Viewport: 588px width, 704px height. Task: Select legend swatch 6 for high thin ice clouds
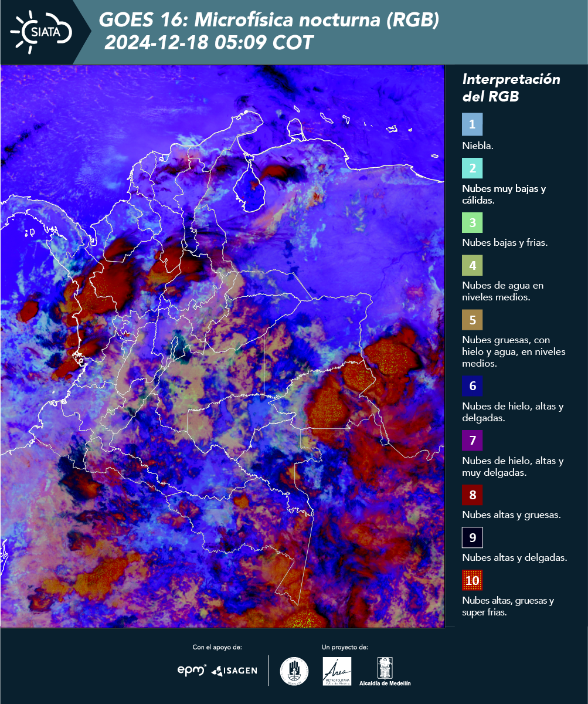(472, 386)
